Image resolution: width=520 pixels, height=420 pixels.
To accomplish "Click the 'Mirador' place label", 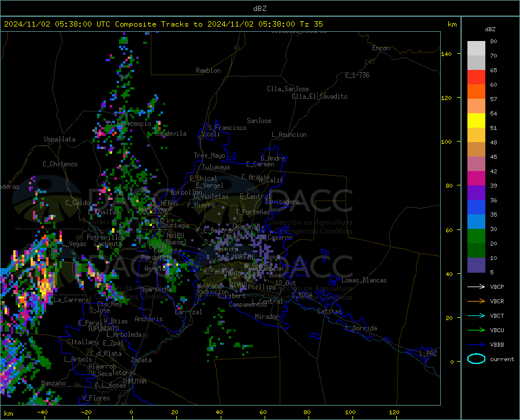I will [x=267, y=317].
